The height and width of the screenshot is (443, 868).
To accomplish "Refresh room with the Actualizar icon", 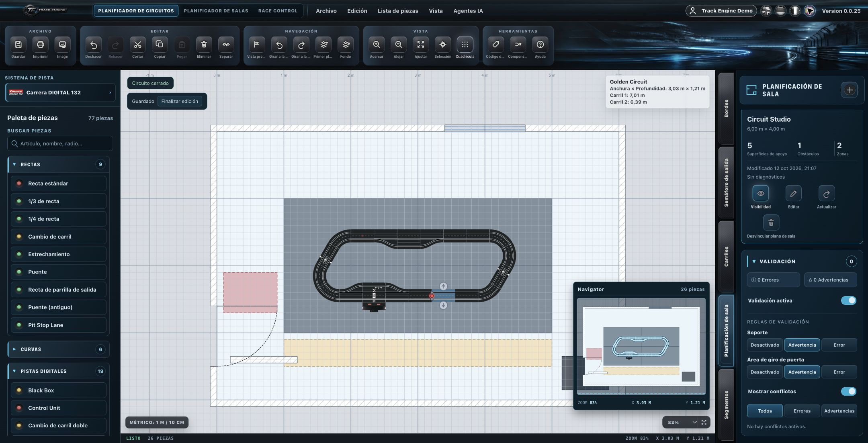I will coord(826,194).
